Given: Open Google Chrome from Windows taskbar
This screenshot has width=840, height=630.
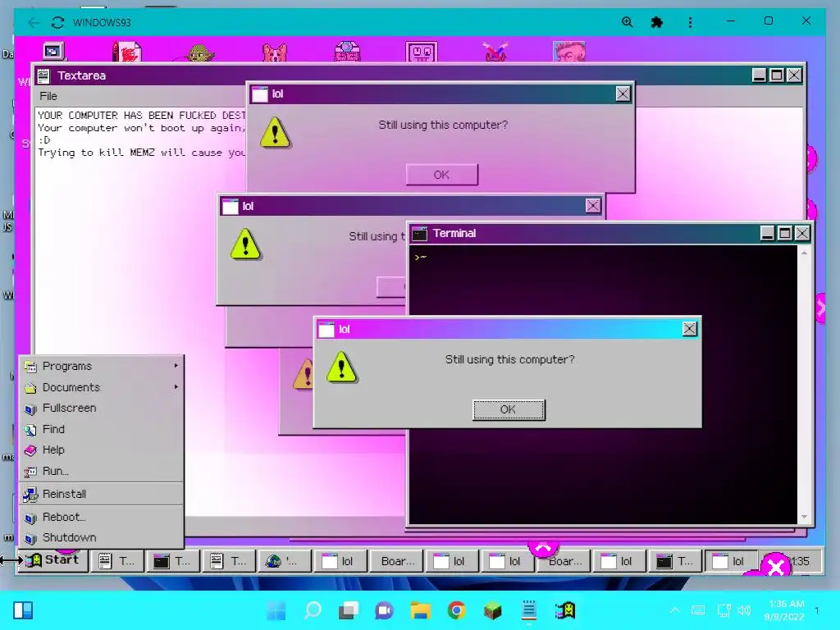Looking at the screenshot, I should [456, 610].
